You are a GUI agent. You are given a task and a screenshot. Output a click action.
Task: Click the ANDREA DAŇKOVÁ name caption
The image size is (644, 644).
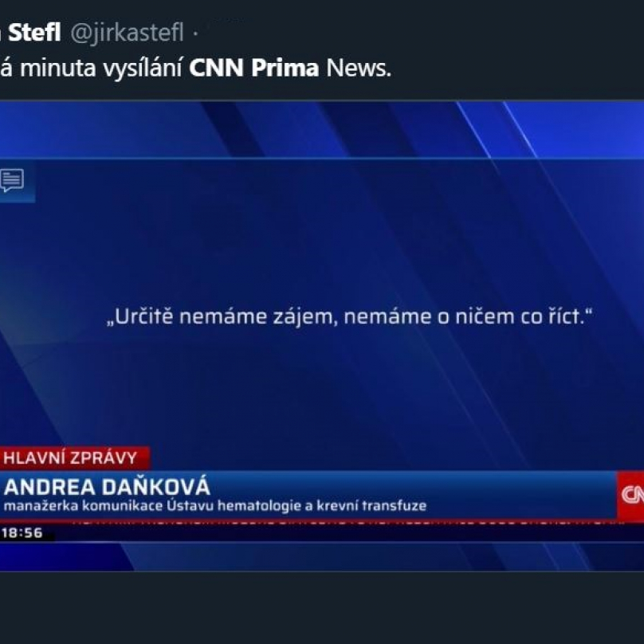pyautogui.click(x=107, y=487)
